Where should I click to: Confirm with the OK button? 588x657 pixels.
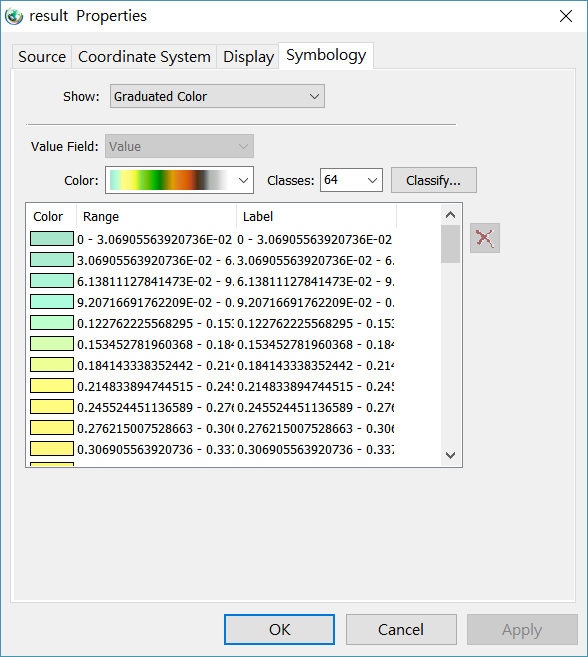click(279, 629)
